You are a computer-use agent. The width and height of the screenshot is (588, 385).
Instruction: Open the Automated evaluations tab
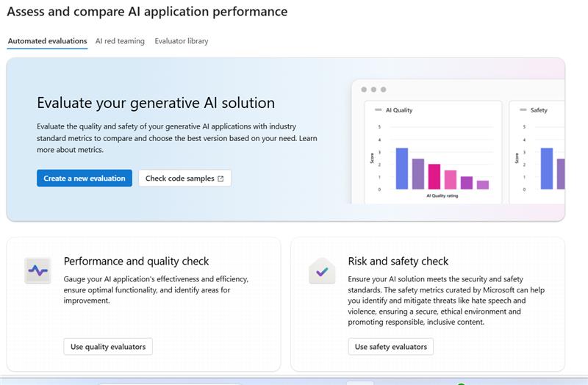point(47,41)
